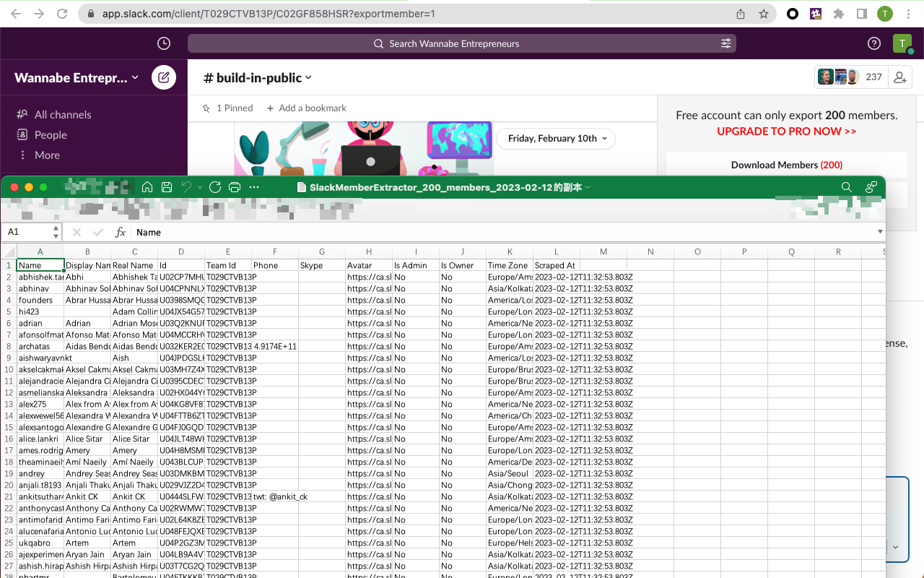Open the Friday, February 10th date dropdown
924x578 pixels.
555,139
